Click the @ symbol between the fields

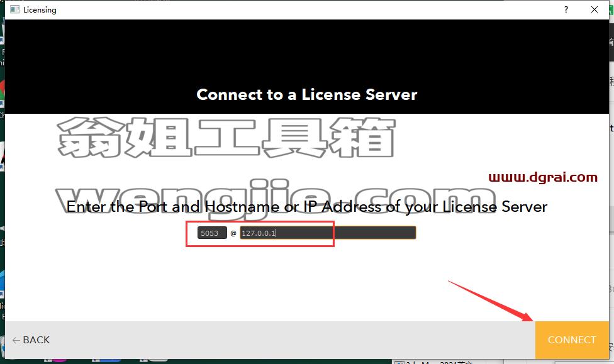233,233
